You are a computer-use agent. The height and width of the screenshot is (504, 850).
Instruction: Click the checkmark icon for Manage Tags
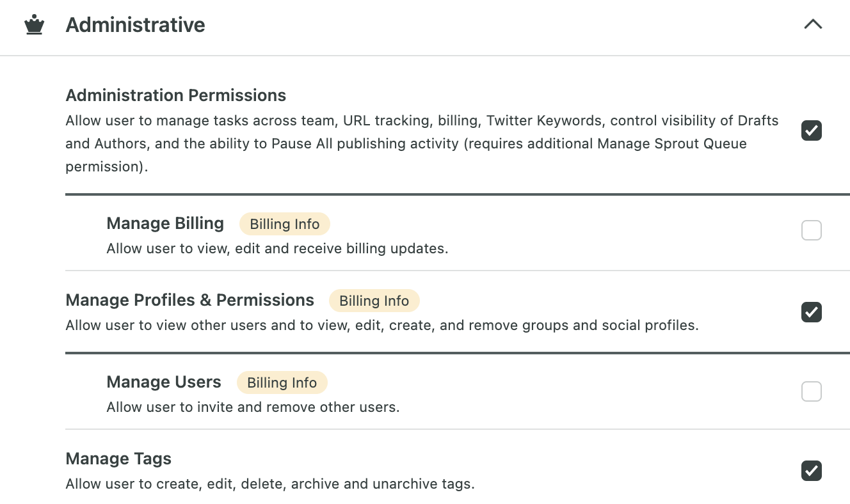tap(811, 471)
